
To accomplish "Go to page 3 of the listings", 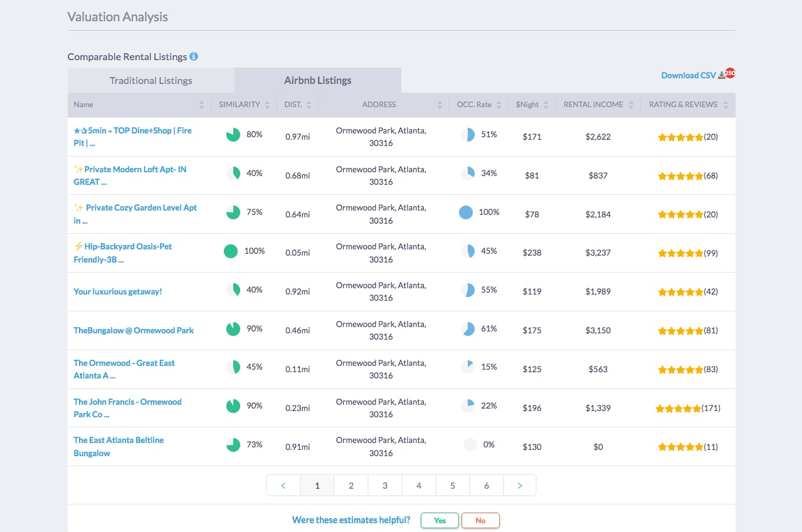I will pyautogui.click(x=384, y=484).
